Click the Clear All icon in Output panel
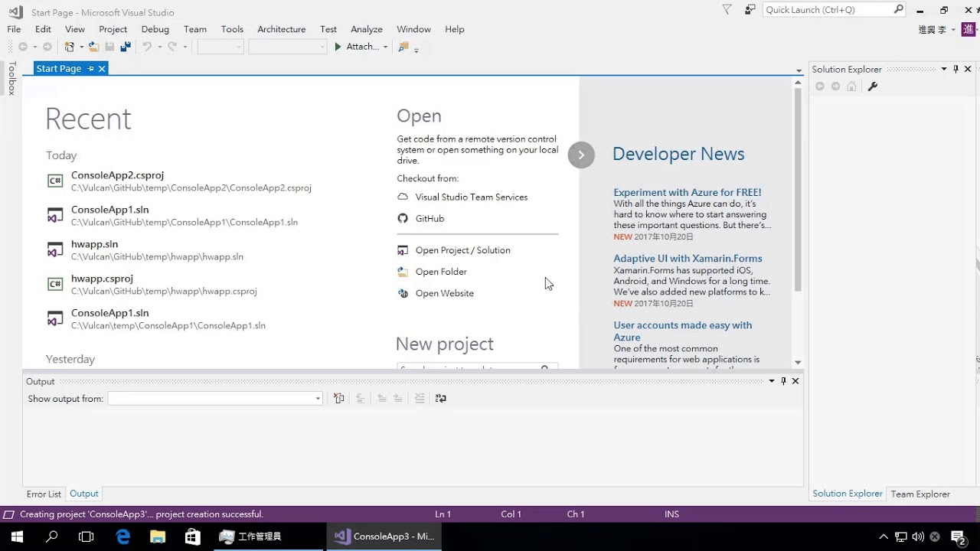This screenshot has width=980, height=551. coord(339,398)
